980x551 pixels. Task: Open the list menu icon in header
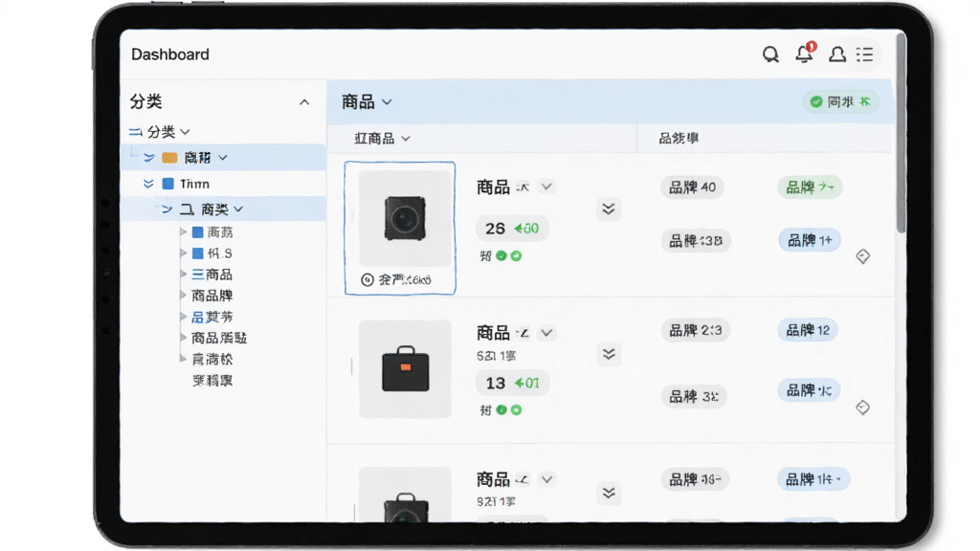(865, 55)
